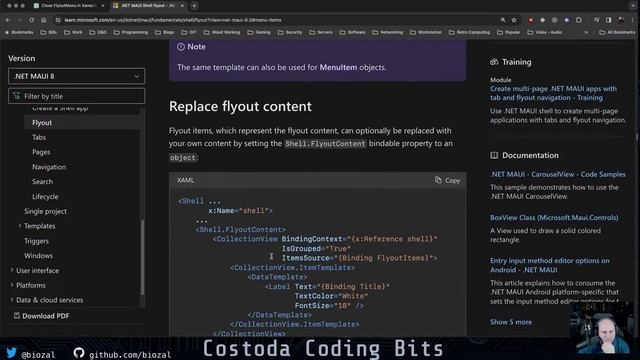
Task: Open the Extensions puzzle-piece icon
Action: click(x=579, y=20)
